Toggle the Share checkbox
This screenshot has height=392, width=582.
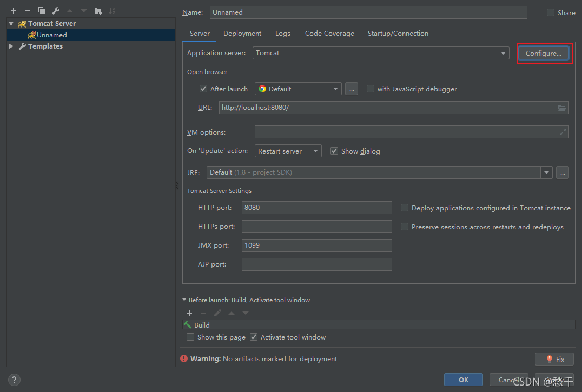(x=551, y=12)
